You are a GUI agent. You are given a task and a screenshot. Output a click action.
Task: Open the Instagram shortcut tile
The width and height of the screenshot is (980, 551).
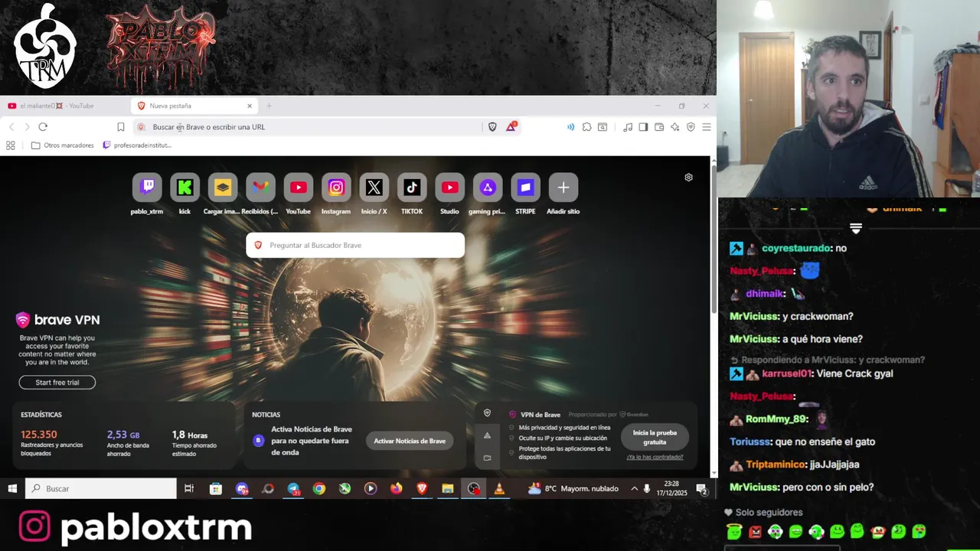[336, 187]
